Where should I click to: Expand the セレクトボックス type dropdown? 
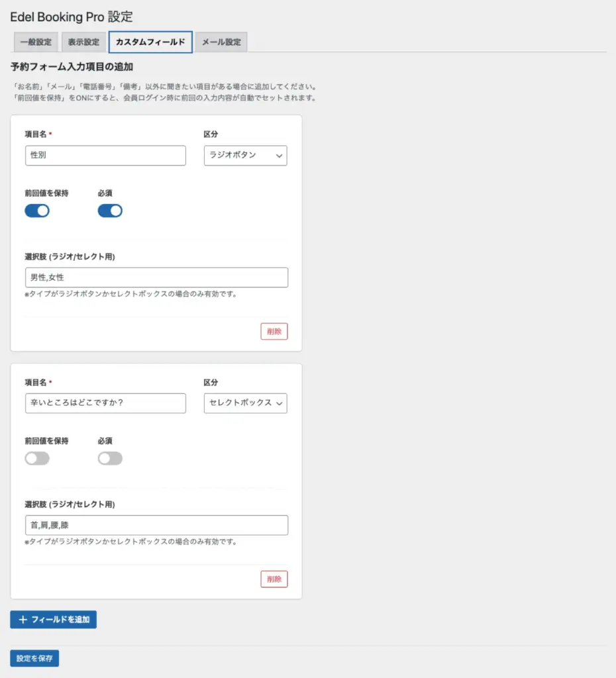tap(245, 403)
